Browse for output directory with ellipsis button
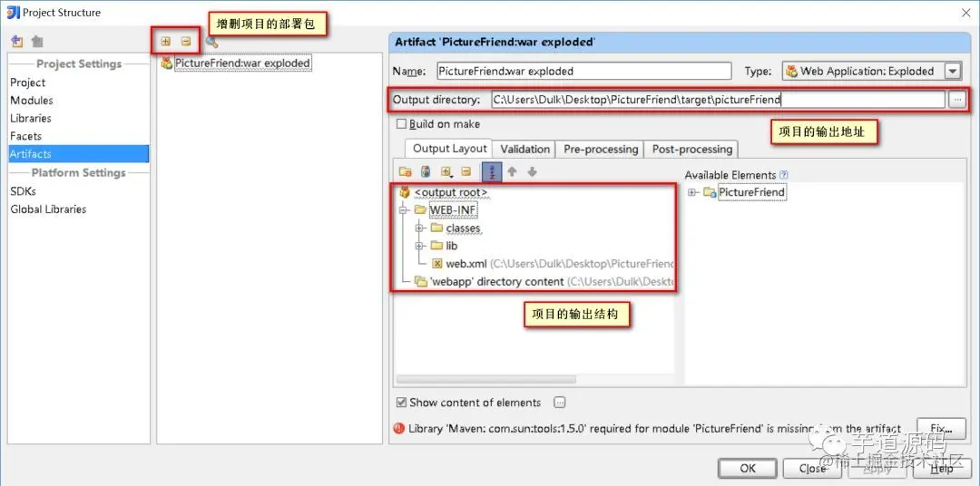The height and width of the screenshot is (486, 980). (x=957, y=100)
